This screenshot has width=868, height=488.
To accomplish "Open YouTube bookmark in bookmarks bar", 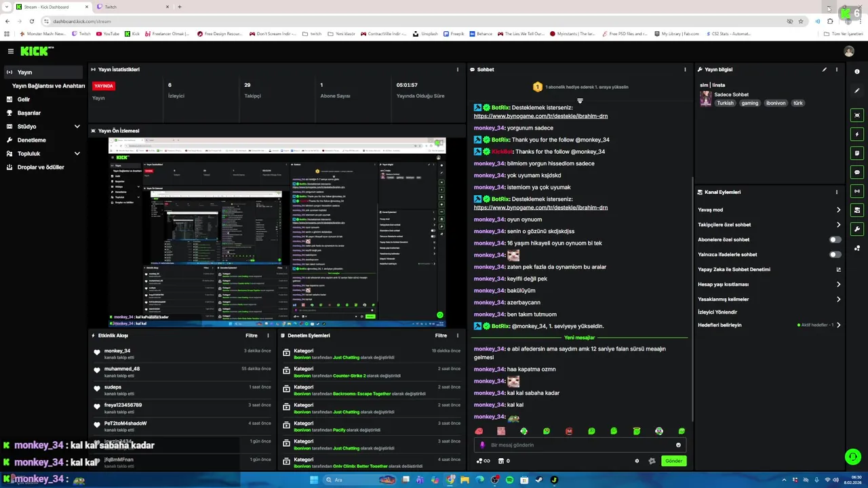I will click(x=107, y=33).
